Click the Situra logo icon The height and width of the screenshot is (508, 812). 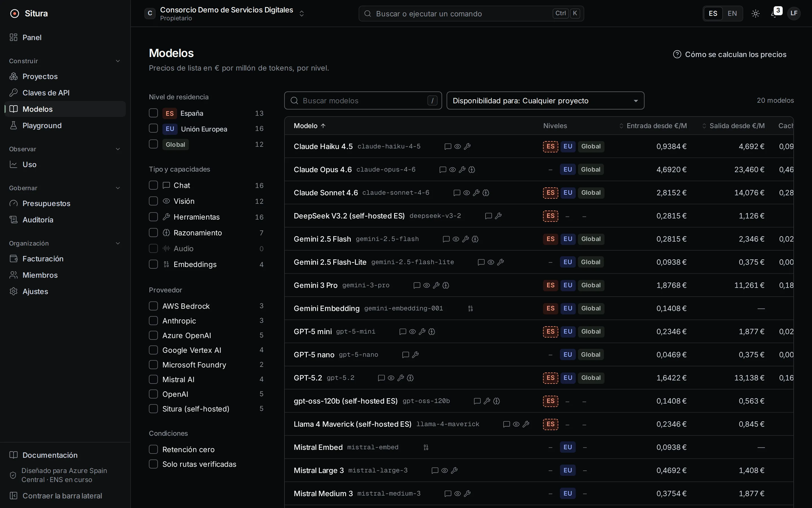[x=14, y=14]
